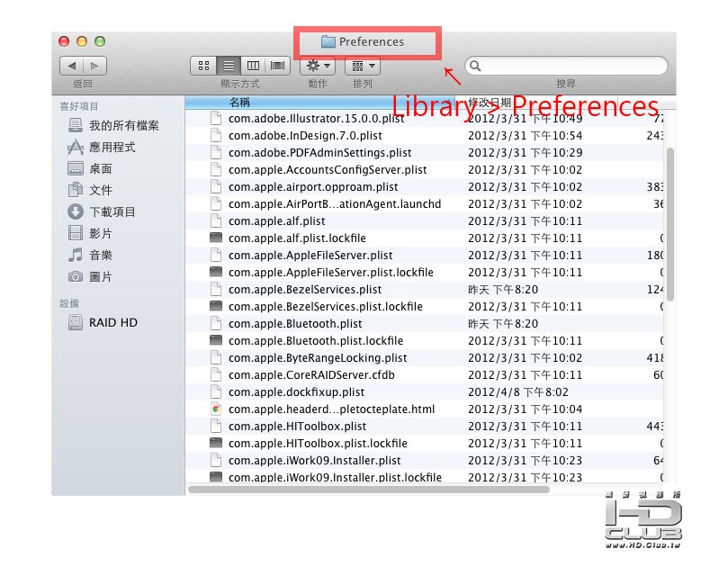728x567 pixels.
Task: Switch to icon view
Action: pos(203,66)
